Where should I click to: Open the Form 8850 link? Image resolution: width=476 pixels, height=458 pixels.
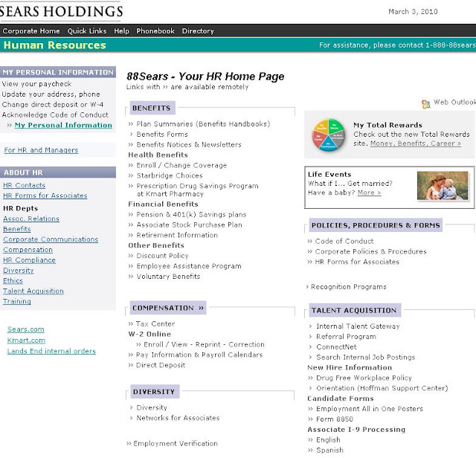pos(335,419)
